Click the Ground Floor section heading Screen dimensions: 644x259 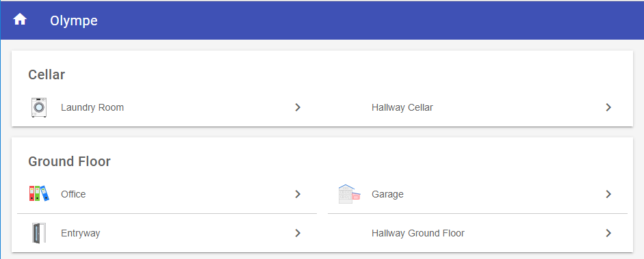(x=69, y=161)
